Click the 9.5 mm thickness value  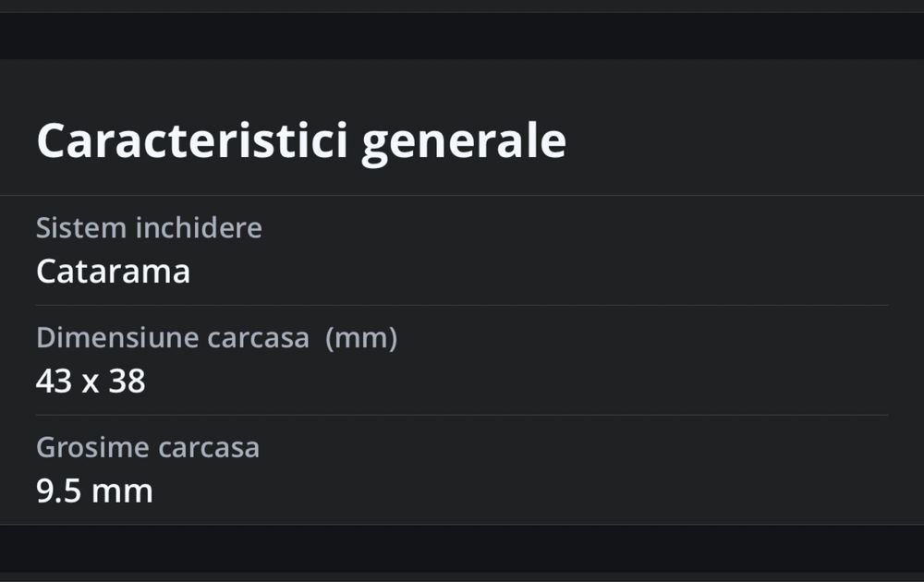point(94,491)
